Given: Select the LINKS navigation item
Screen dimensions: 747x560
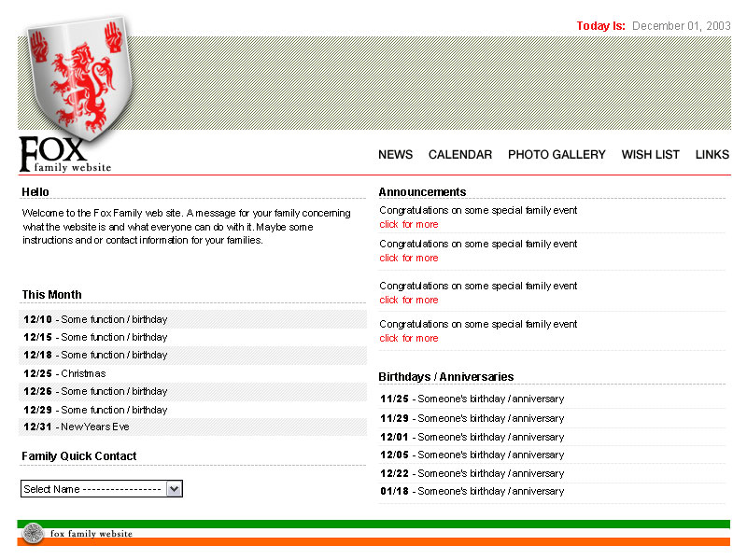Looking at the screenshot, I should (712, 155).
